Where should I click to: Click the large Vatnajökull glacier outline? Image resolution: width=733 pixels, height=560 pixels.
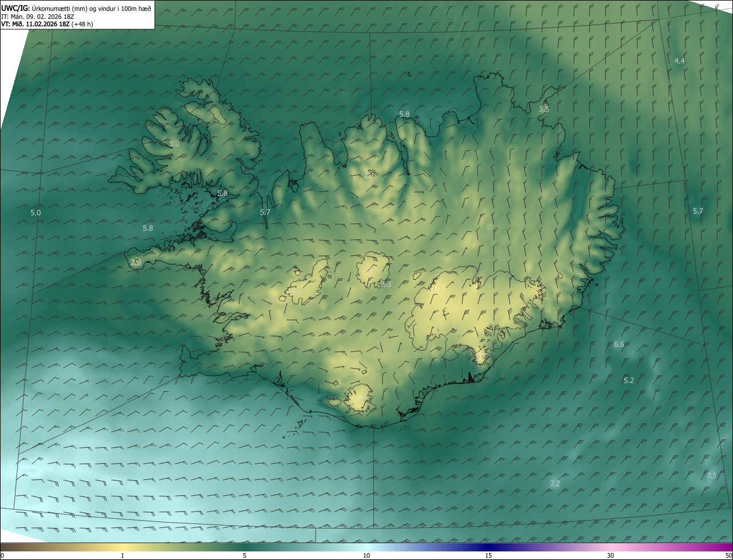click(475, 312)
